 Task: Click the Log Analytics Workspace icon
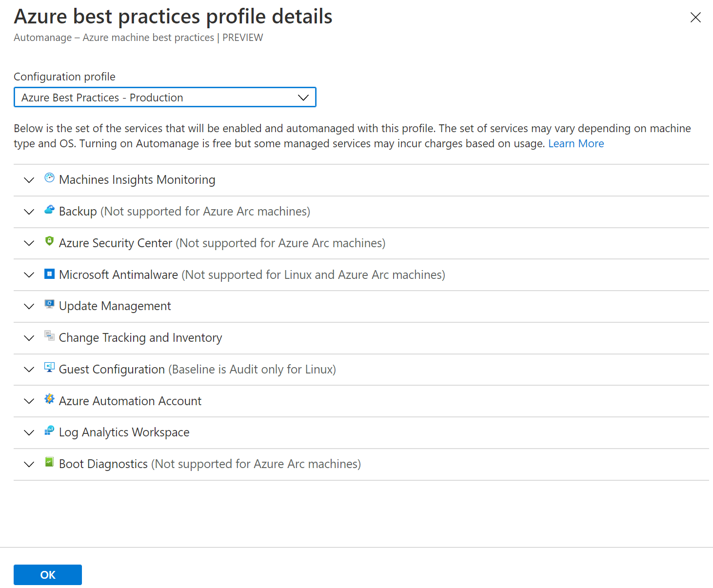coord(49,430)
